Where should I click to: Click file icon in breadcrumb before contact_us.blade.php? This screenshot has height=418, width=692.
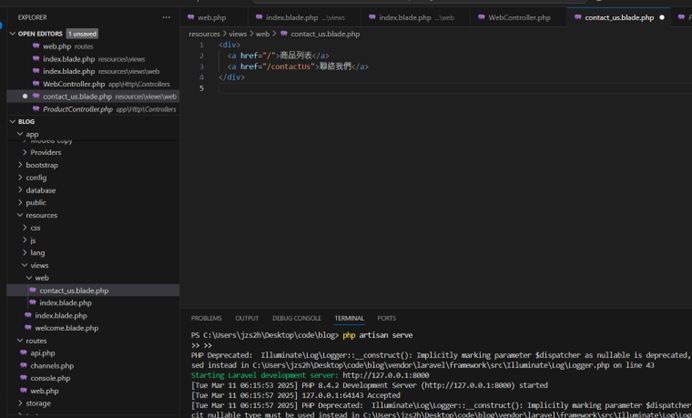point(284,34)
